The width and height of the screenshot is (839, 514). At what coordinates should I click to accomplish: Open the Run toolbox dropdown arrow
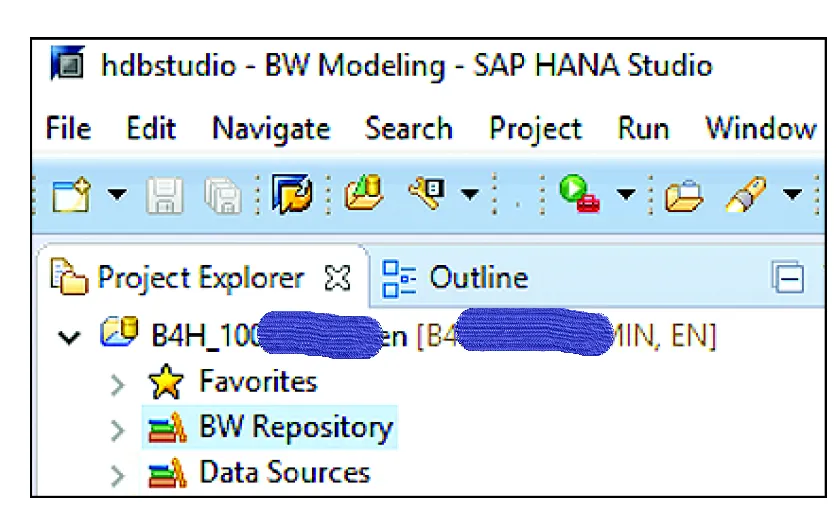tap(626, 194)
